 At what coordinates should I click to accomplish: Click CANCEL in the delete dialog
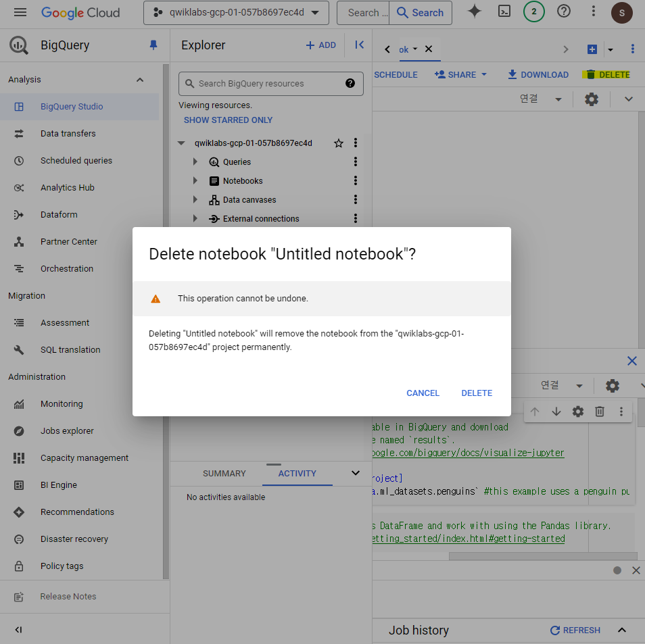click(423, 393)
